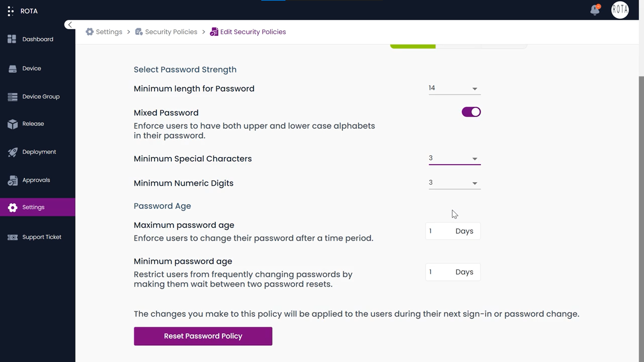Click the ROTA notification bell icon
The height and width of the screenshot is (362, 644).
click(596, 10)
